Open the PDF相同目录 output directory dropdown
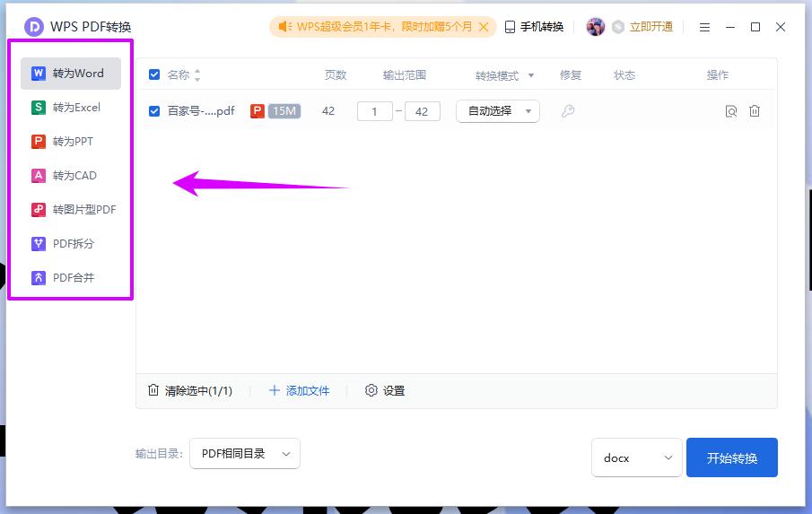This screenshot has width=812, height=514. (245, 454)
